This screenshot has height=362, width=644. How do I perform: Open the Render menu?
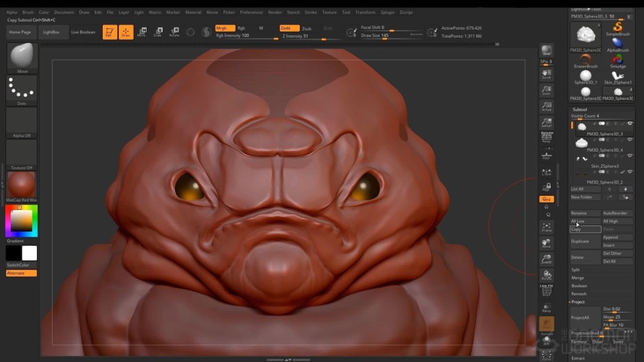pos(274,12)
